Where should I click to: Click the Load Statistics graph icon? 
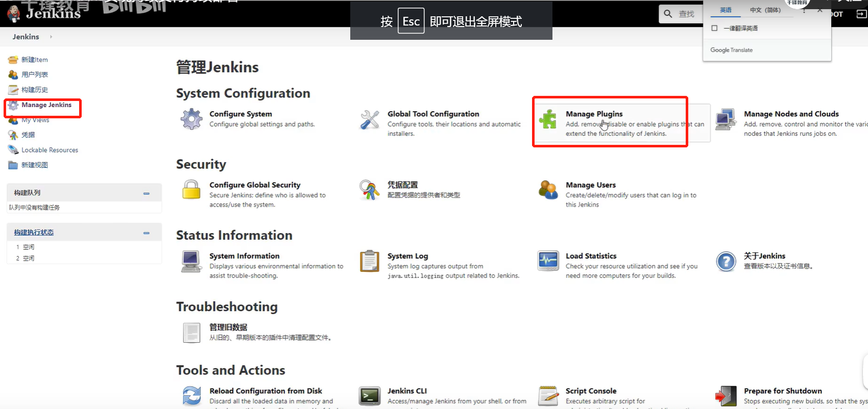point(548,261)
